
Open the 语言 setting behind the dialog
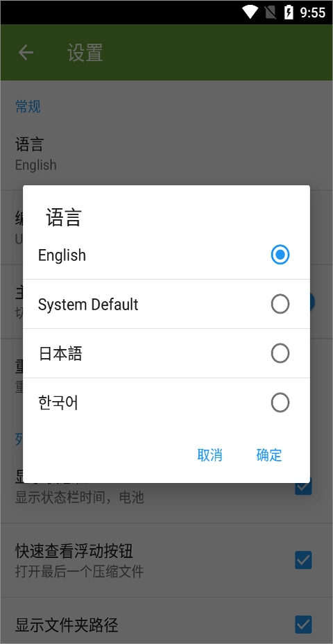click(166, 155)
